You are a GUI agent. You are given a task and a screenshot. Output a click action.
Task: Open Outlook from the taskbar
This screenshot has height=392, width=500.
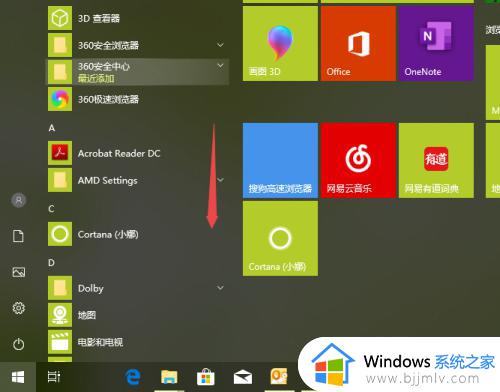[279, 376]
